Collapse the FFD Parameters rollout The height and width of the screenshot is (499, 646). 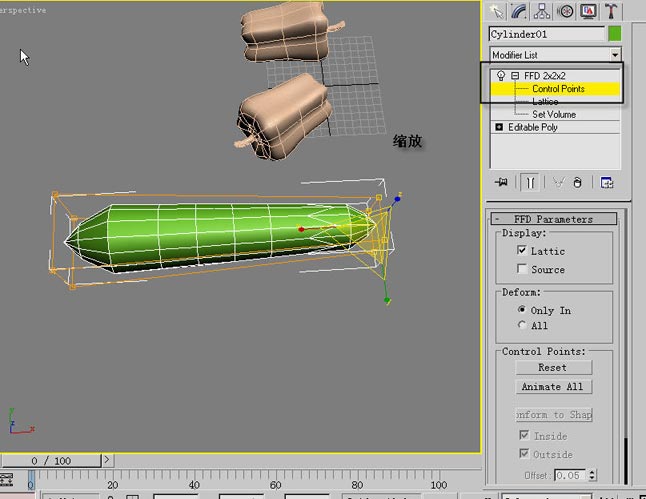point(554,219)
